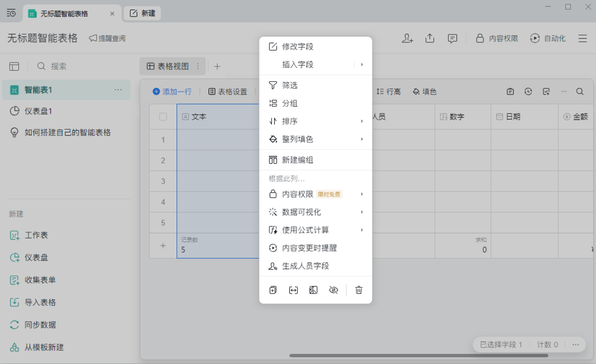Expand 整列填色 submenu

coord(316,139)
